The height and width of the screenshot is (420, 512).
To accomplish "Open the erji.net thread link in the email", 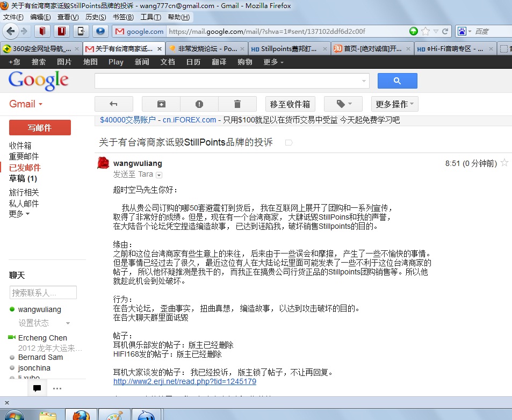I will tap(185, 381).
